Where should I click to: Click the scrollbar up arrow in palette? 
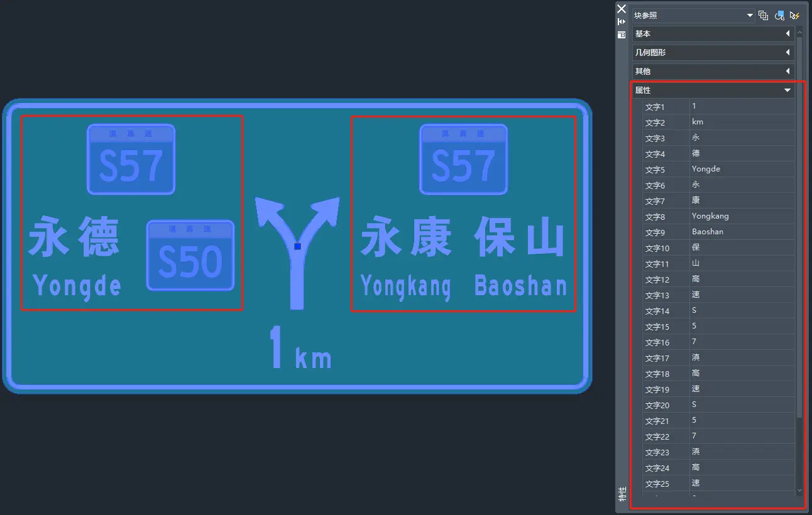coord(799,33)
